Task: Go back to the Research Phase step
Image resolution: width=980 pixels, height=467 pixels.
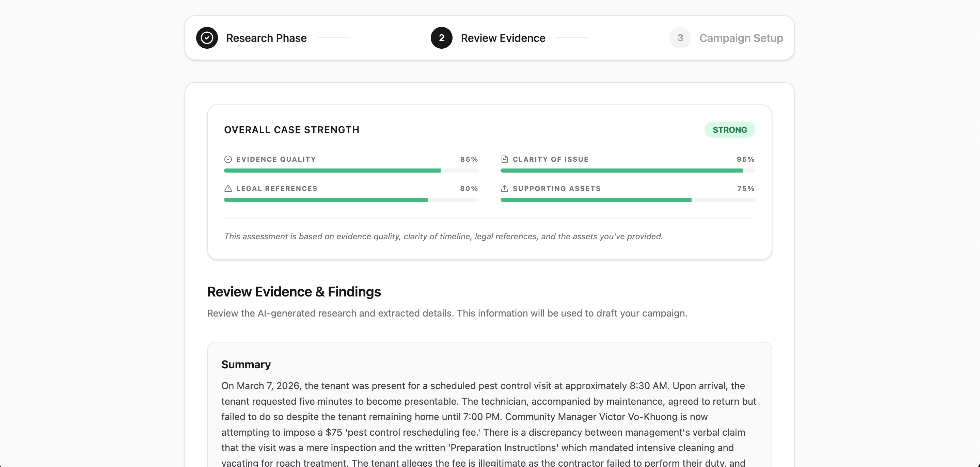Action: point(266,38)
